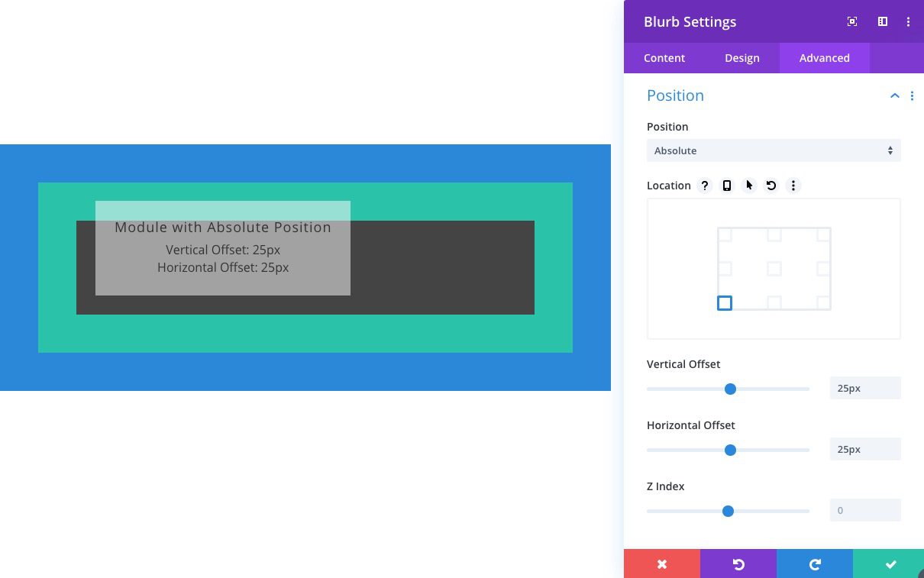The height and width of the screenshot is (578, 924).
Task: Select the center position in location grid
Action: click(774, 269)
